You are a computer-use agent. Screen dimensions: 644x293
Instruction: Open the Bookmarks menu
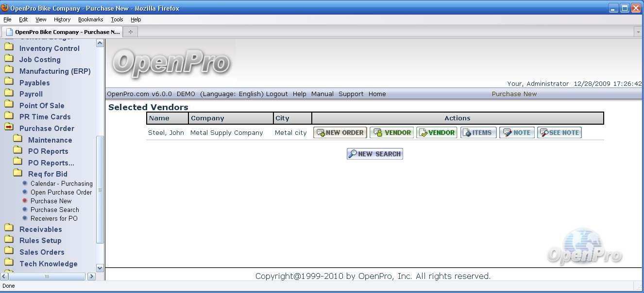90,19
